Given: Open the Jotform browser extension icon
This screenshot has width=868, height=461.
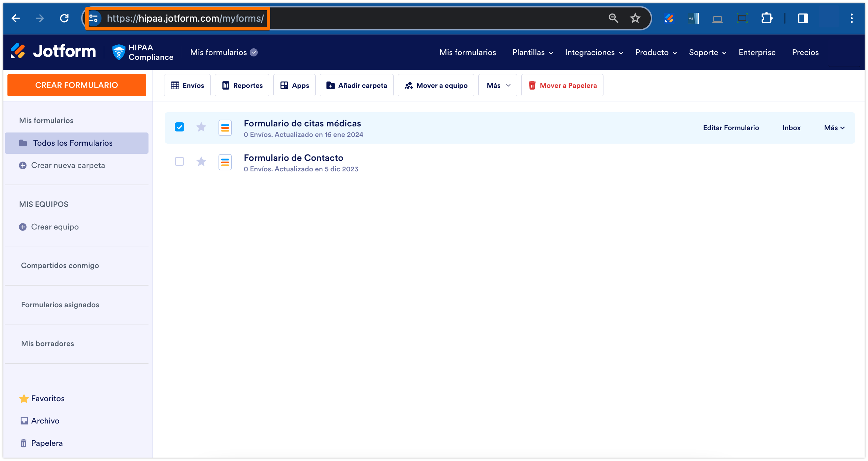Looking at the screenshot, I should click(x=669, y=18).
